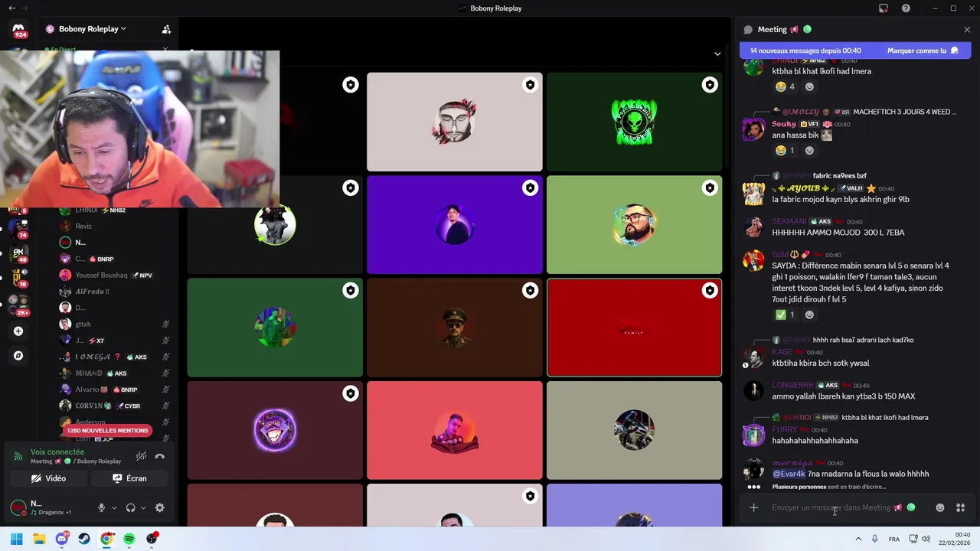Open the emoji picker in message bar
Viewport: 980px width, 551px height.
point(940,507)
